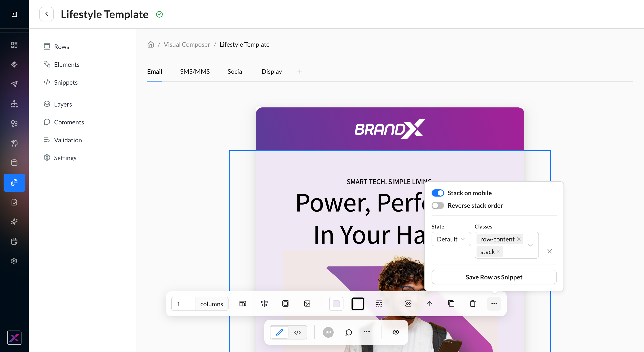
Task: Delete the row with trash icon
Action: point(473,304)
